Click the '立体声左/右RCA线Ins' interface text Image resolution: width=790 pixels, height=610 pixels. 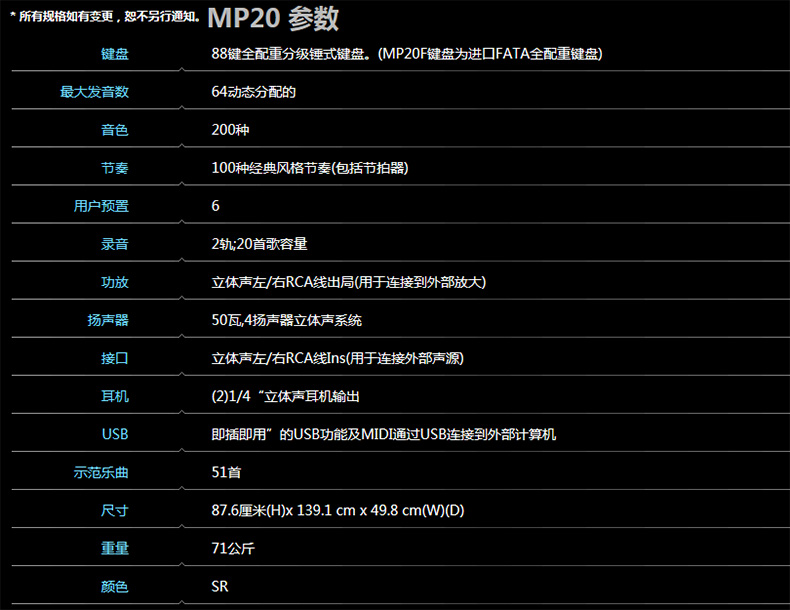pos(279,358)
